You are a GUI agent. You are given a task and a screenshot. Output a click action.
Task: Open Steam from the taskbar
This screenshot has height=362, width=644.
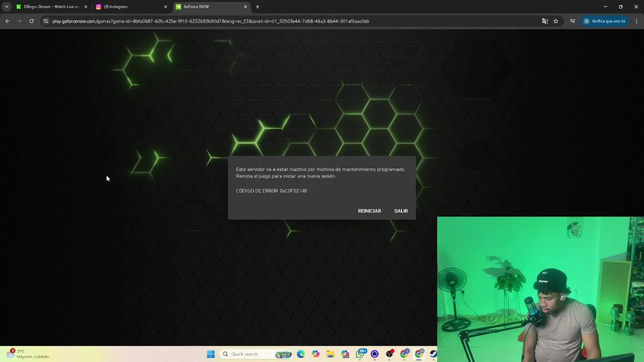[x=433, y=354]
